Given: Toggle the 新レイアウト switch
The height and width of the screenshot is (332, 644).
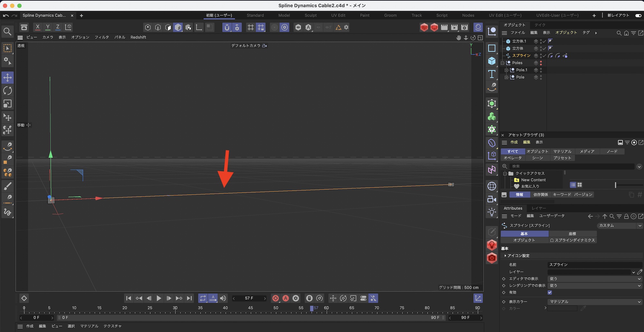Looking at the screenshot, I should (x=638, y=15).
